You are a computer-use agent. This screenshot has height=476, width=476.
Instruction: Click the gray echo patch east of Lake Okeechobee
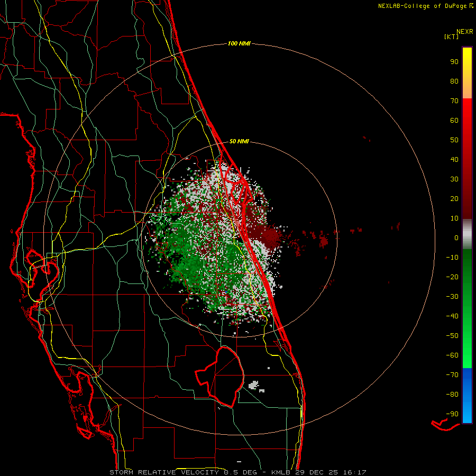(254, 385)
